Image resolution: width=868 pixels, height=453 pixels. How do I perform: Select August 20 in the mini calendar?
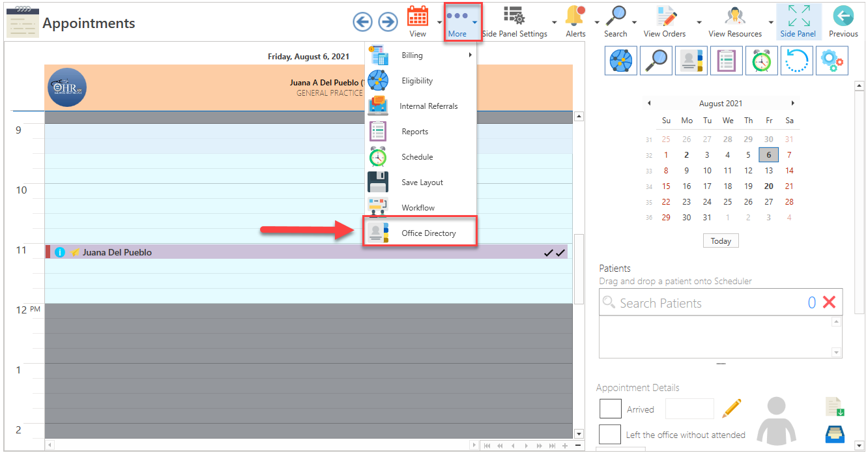[769, 186]
